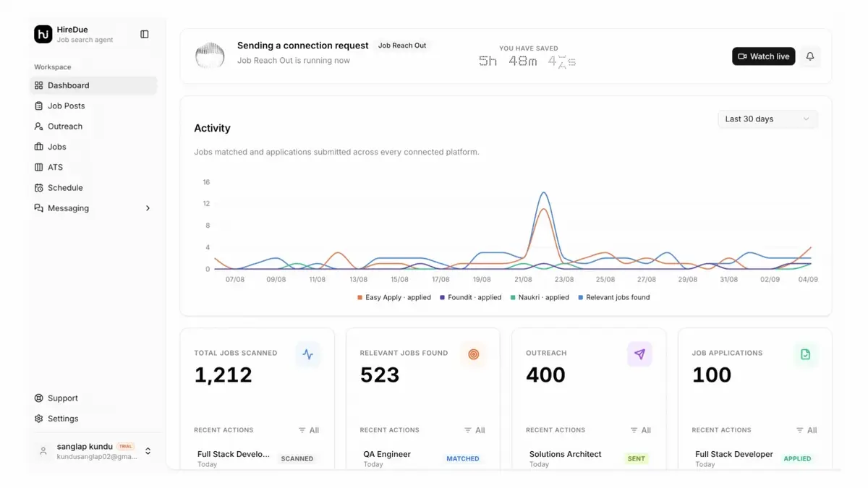Screen dimensions: 868x488
Task: Click the 523 relevant jobs value
Action: [380, 375]
